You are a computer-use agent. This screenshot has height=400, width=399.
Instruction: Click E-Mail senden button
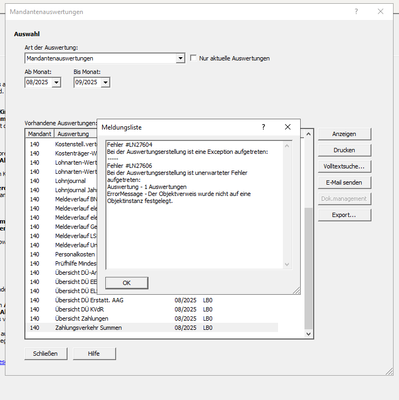point(344,182)
